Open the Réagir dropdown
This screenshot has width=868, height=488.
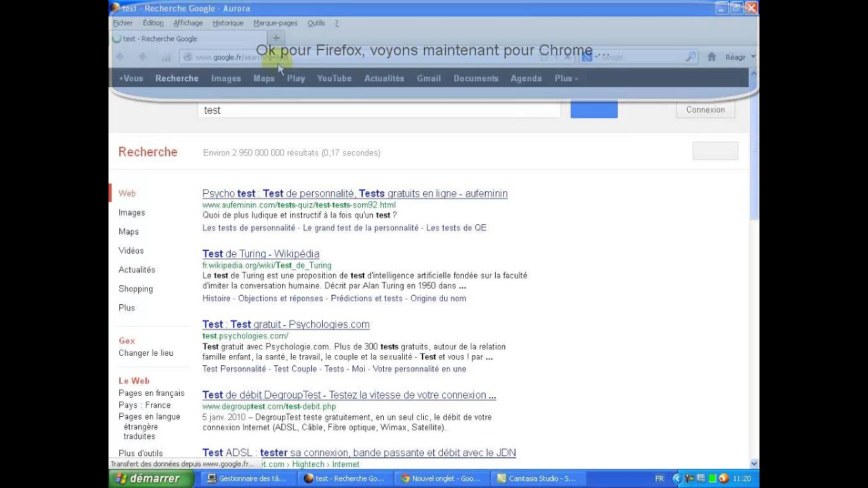click(x=740, y=57)
